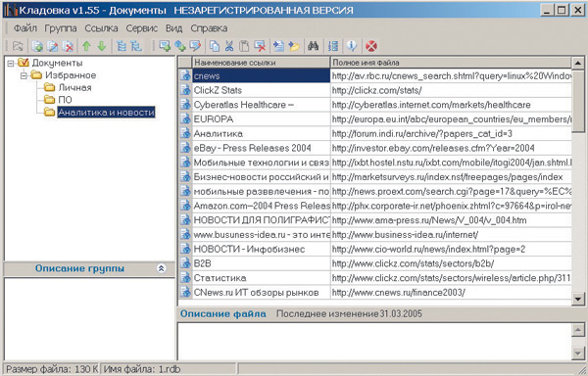Open the Вид menu
The height and width of the screenshot is (376, 588).
click(174, 28)
